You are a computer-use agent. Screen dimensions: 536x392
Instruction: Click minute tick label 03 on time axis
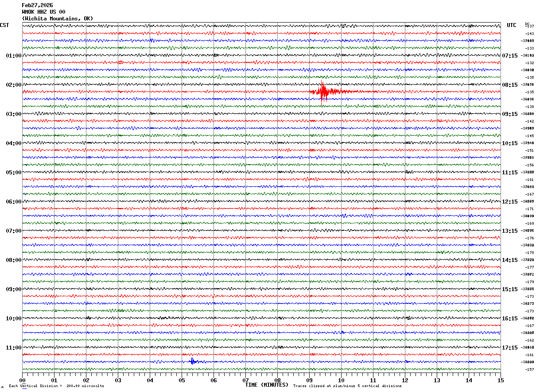coord(118,380)
